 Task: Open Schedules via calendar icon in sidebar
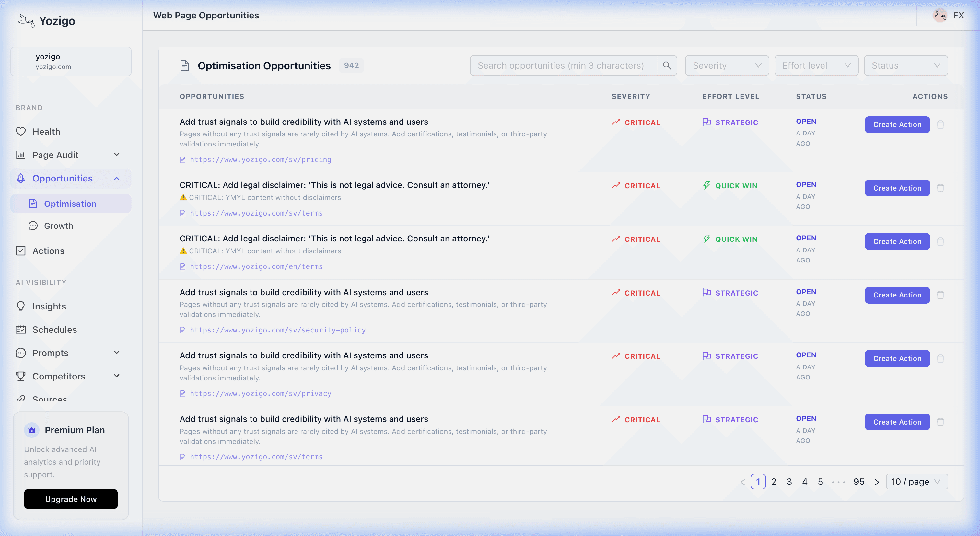click(21, 330)
